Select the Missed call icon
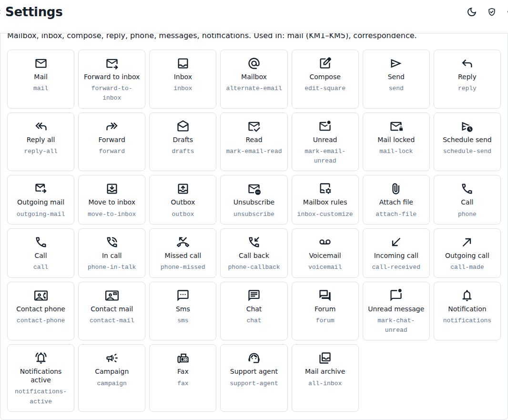Viewport: 508px width, 420px height. pyautogui.click(x=183, y=242)
